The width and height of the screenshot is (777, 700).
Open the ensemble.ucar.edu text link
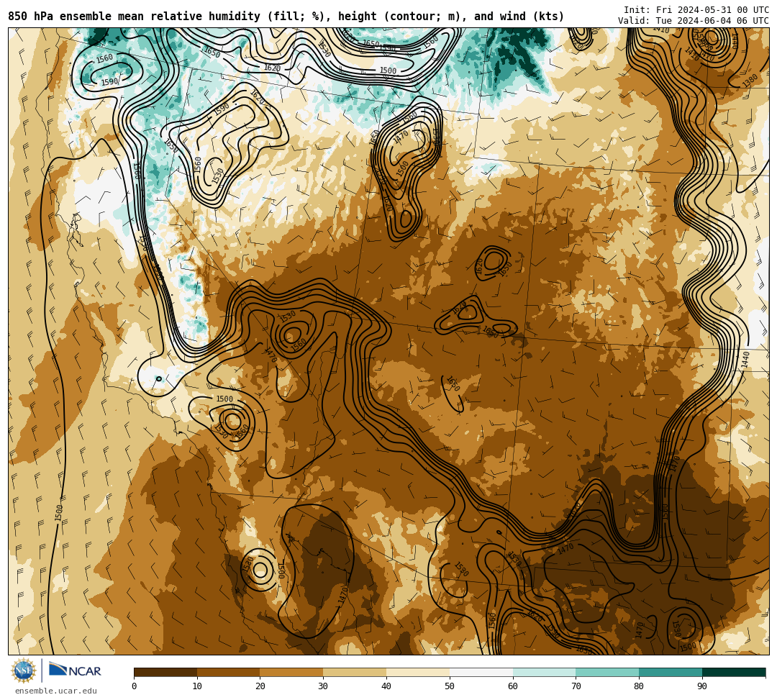[56, 691]
